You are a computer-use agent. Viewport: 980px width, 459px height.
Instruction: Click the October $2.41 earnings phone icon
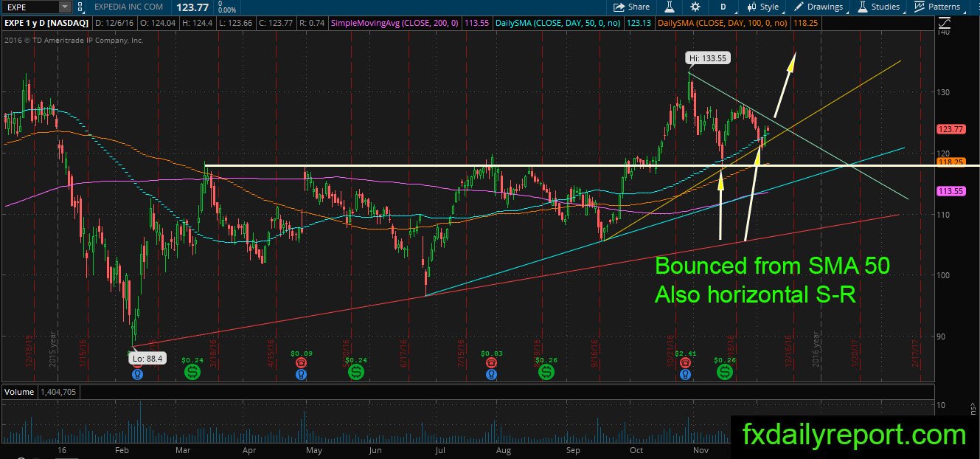tap(686, 363)
